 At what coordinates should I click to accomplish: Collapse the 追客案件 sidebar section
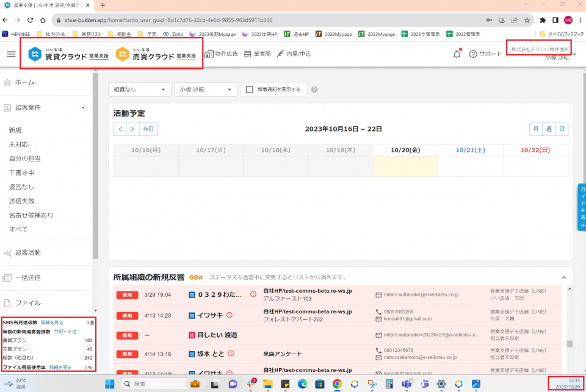pos(83,108)
